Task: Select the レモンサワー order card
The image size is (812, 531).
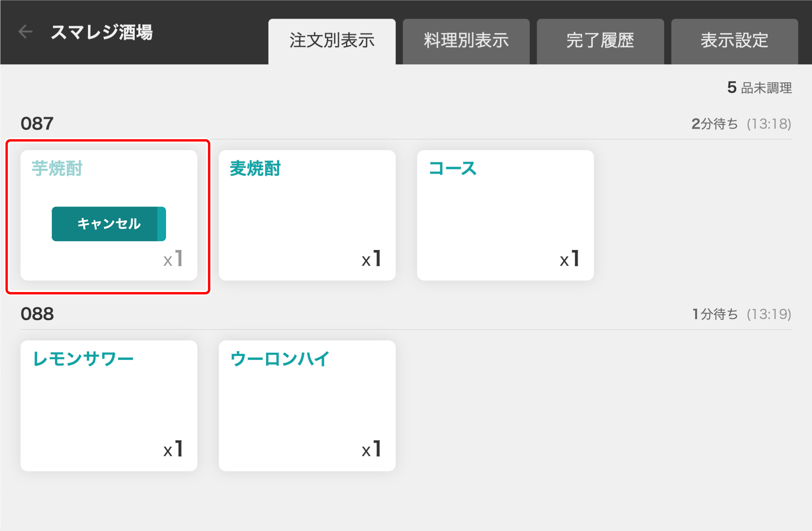Action: tap(109, 405)
